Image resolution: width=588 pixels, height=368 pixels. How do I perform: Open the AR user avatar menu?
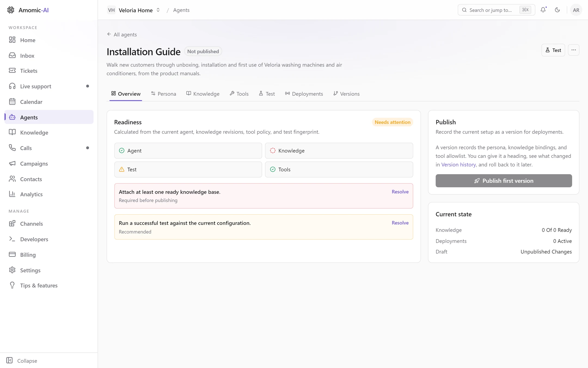[576, 10]
